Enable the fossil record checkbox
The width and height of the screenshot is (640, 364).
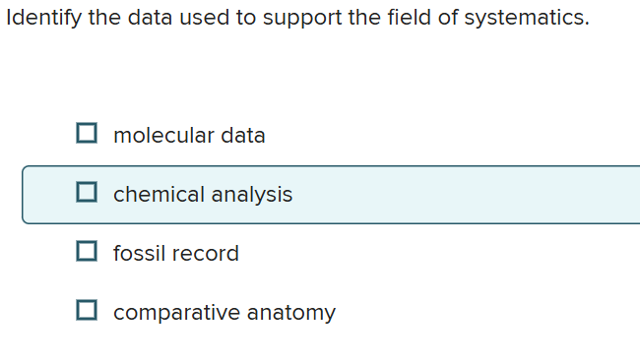coord(87,251)
